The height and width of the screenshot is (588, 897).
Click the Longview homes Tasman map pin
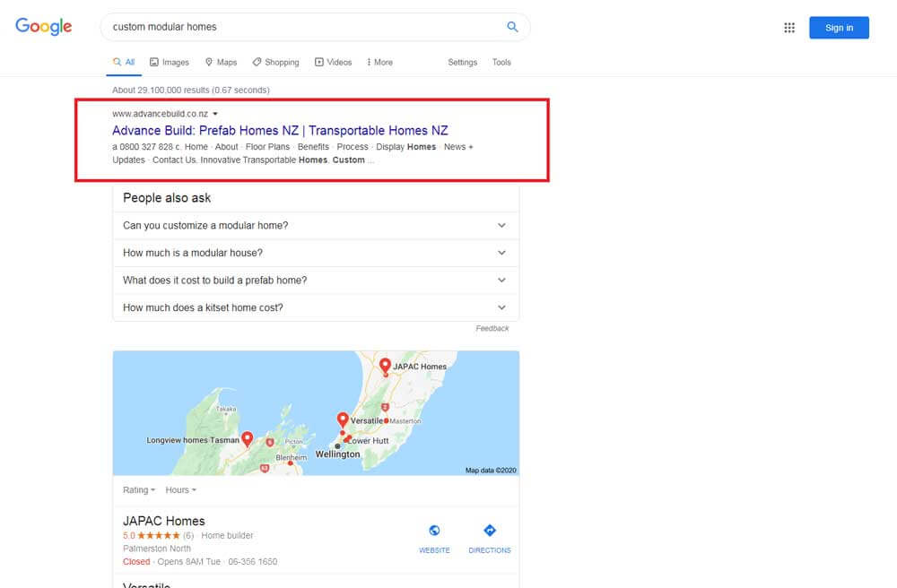coord(248,438)
